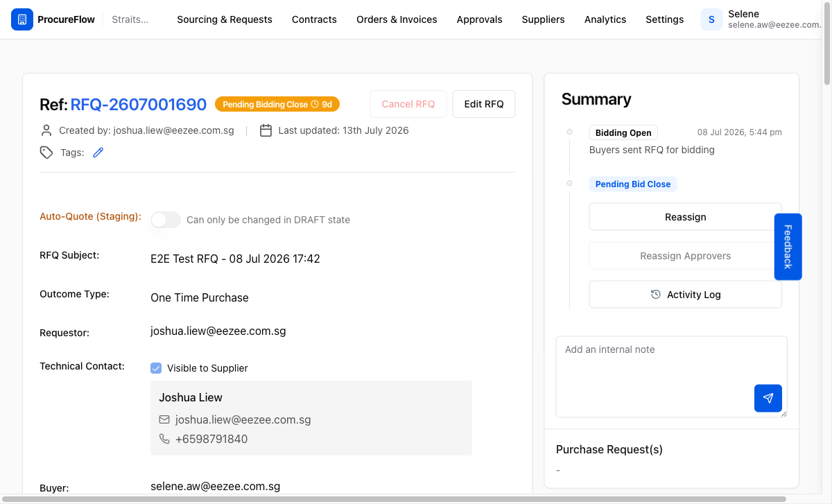
Task: Switch to Analytics
Action: click(605, 19)
